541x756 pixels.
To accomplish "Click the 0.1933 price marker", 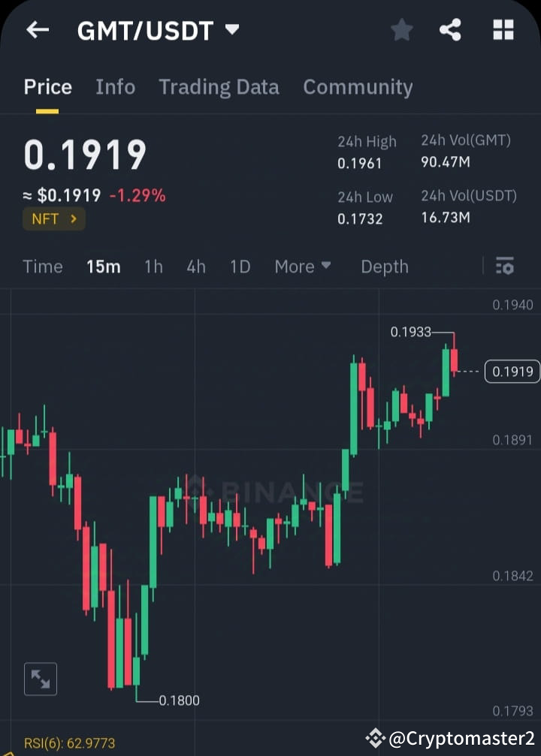I will point(412,332).
